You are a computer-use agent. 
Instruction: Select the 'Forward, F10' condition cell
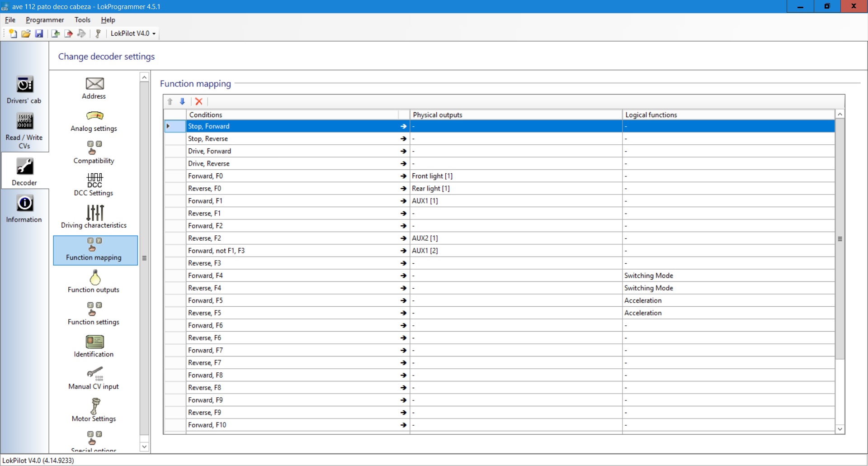tap(292, 425)
